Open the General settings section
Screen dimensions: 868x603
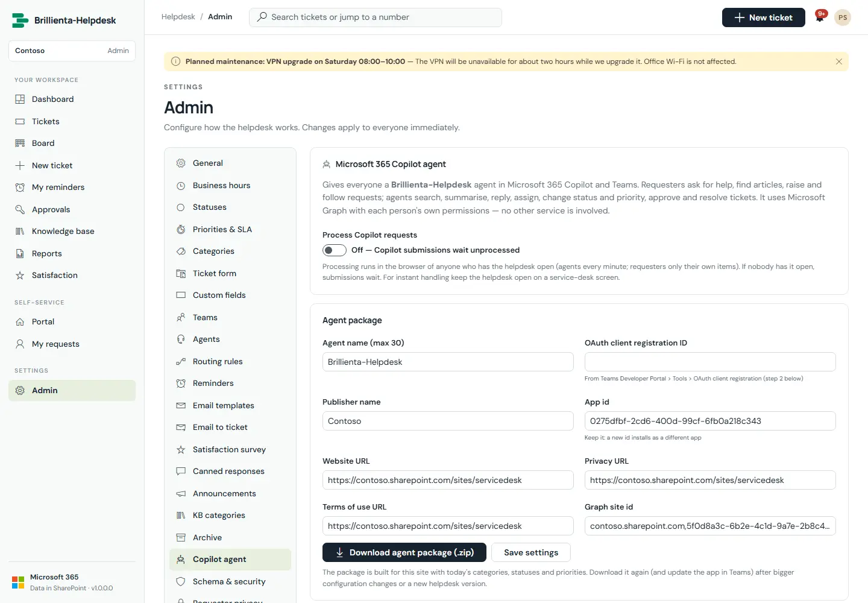[x=230, y=163]
